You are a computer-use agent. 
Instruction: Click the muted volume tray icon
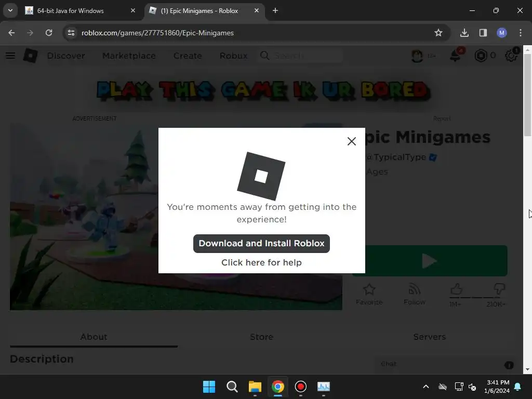[472, 387]
